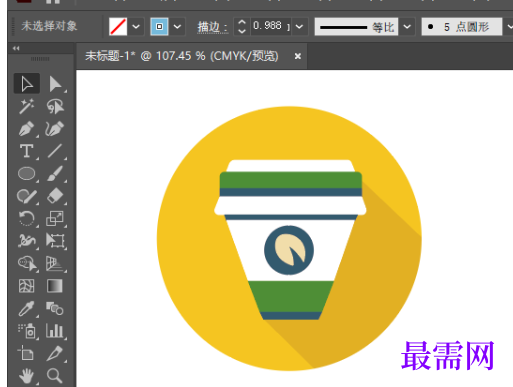The image size is (513, 387).
Task: Click the 5 点圆形 brush definition box
Action: 462,27
